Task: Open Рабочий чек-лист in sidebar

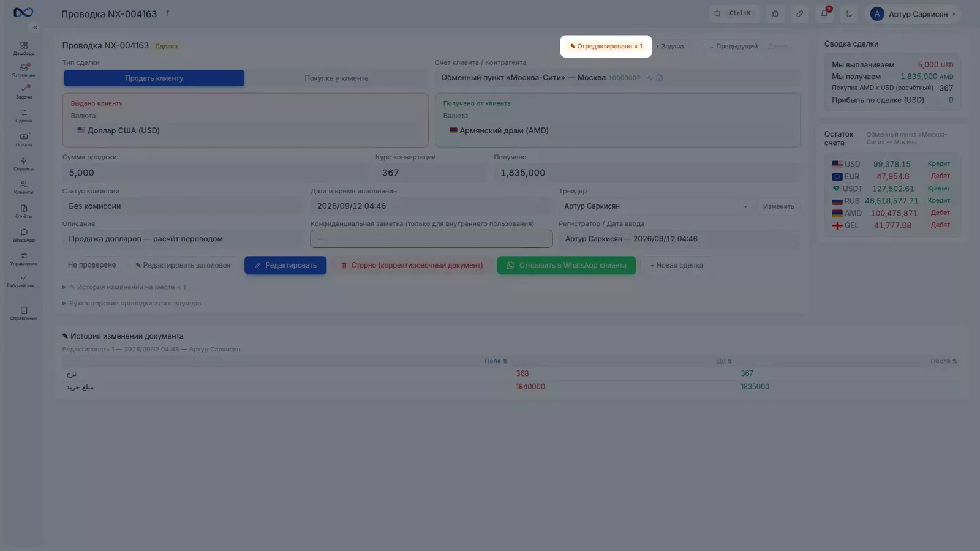Action: (x=23, y=281)
